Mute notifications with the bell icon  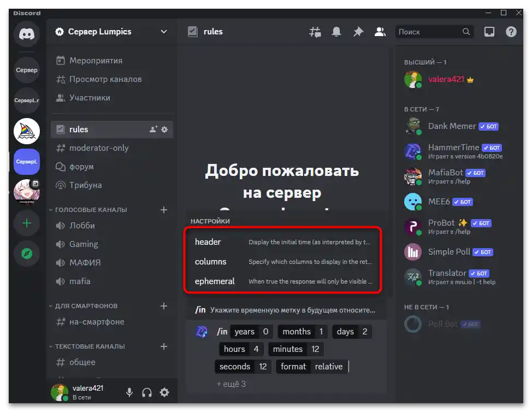336,32
